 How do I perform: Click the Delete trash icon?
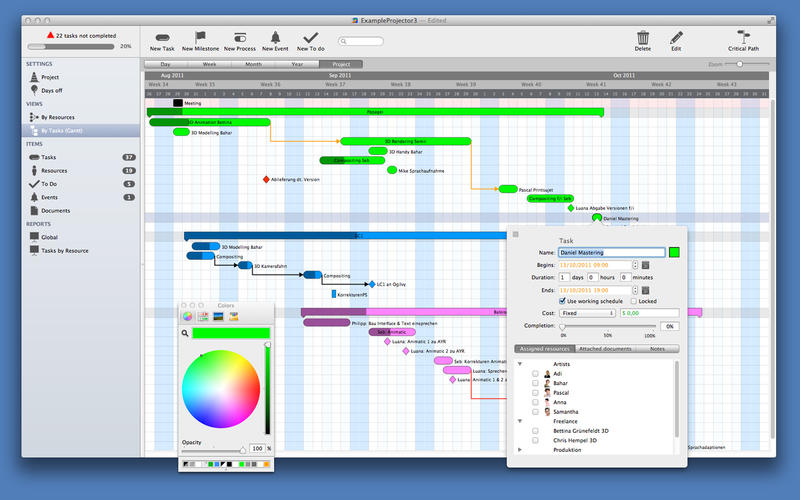pyautogui.click(x=642, y=36)
